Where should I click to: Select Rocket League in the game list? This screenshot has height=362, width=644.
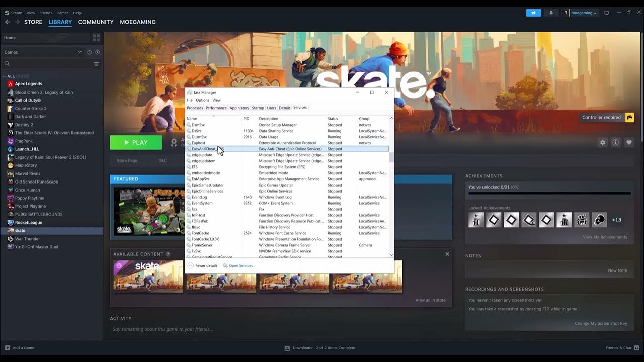click(x=28, y=222)
